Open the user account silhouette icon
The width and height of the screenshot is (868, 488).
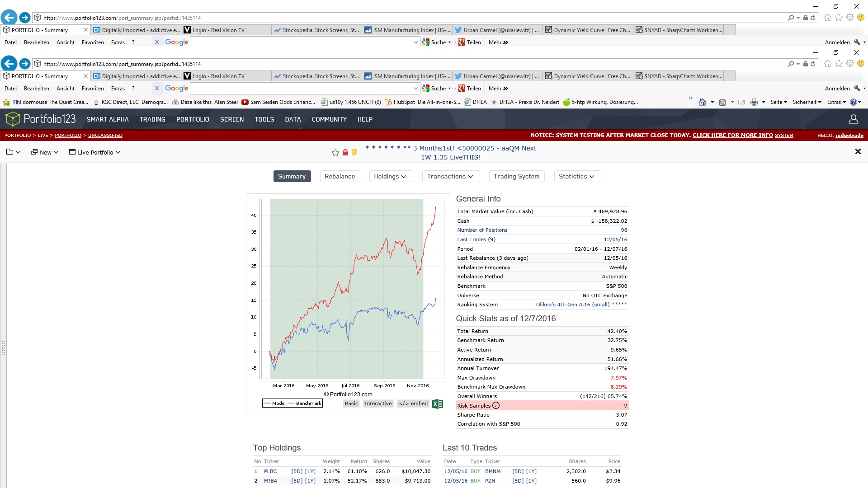[854, 119]
